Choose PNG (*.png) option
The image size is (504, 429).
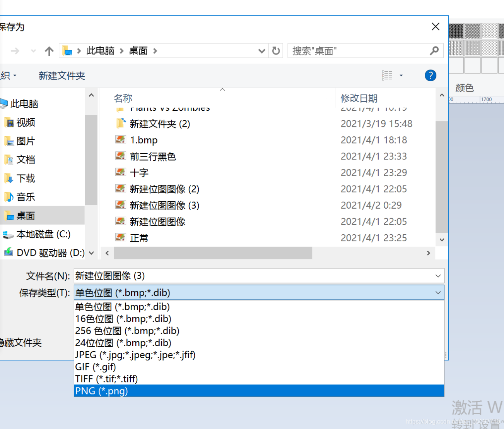(x=259, y=391)
